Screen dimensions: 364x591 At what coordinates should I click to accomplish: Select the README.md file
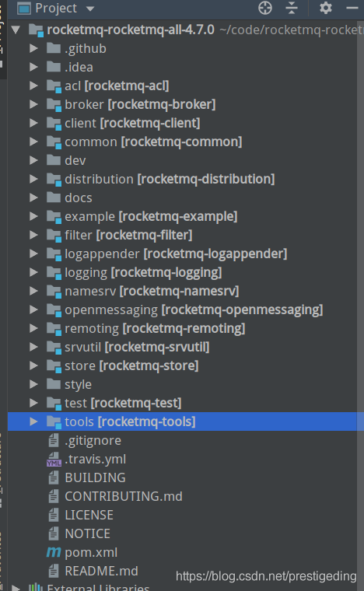101,571
